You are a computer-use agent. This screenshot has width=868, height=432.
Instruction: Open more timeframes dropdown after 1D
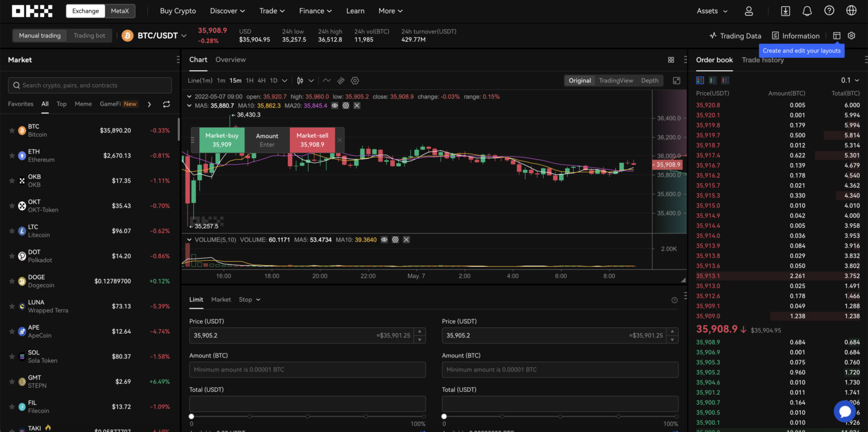pos(285,81)
